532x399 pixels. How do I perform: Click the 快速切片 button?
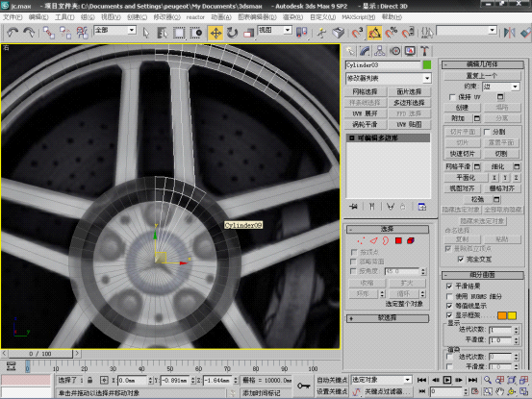[462, 154]
